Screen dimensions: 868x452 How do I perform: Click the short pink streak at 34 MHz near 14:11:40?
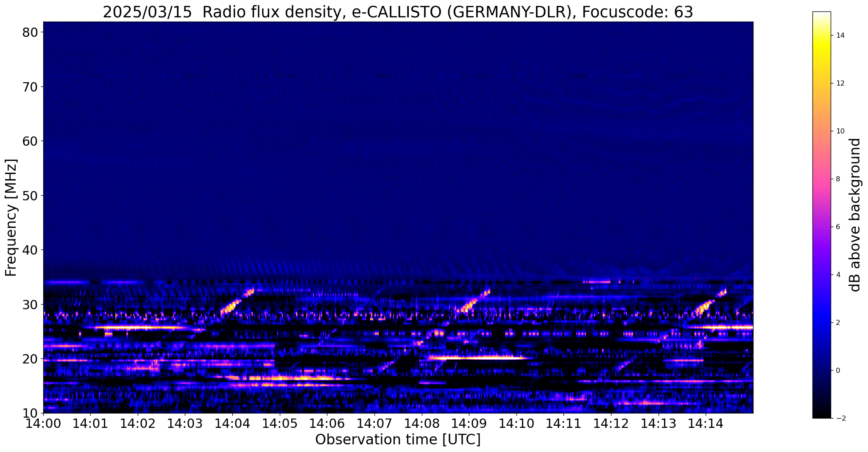pyautogui.click(x=597, y=282)
